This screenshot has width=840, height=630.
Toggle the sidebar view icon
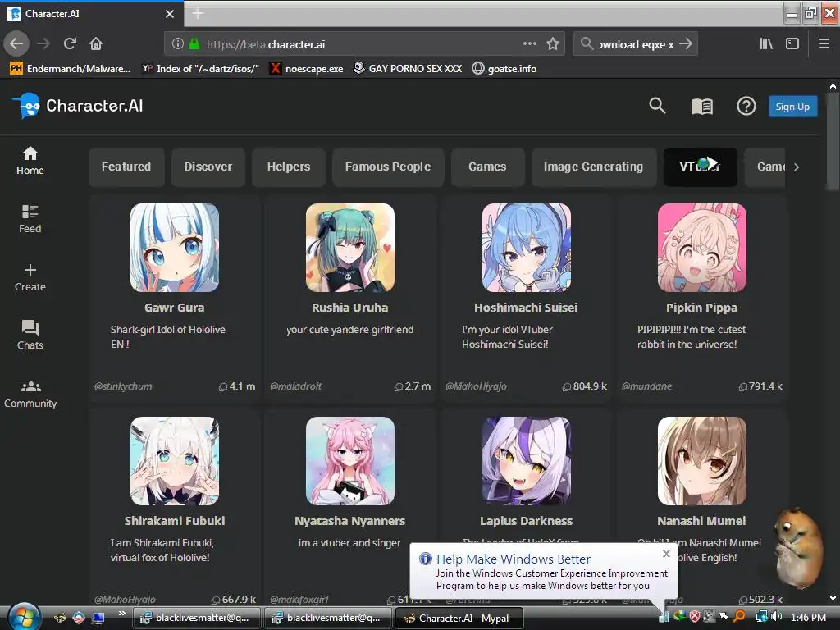coord(792,44)
